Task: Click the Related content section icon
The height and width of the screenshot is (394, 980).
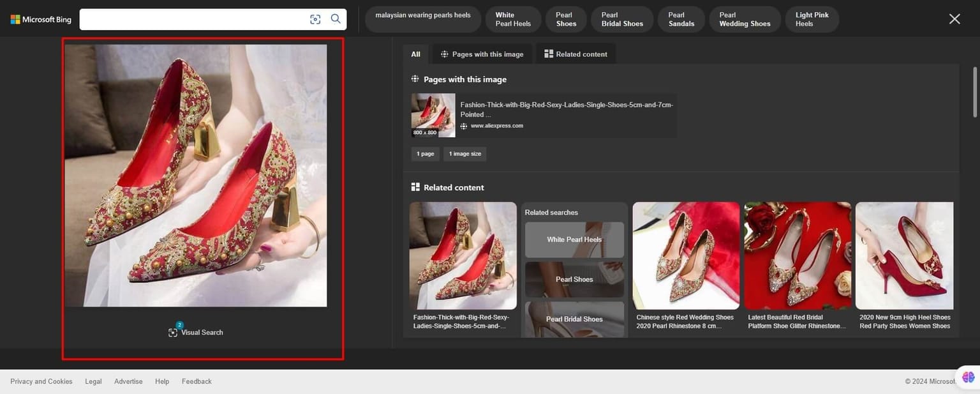Action: 415,186
